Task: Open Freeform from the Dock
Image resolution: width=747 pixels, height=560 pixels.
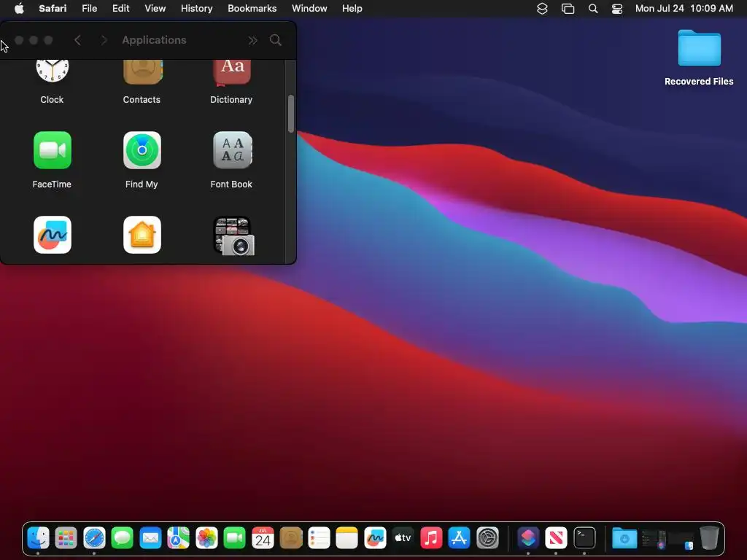Action: 375,538
